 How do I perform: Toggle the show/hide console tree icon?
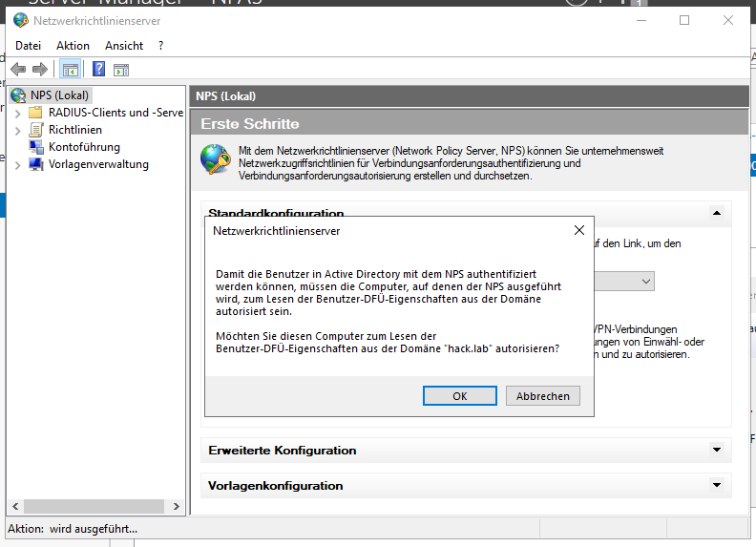[x=69, y=69]
